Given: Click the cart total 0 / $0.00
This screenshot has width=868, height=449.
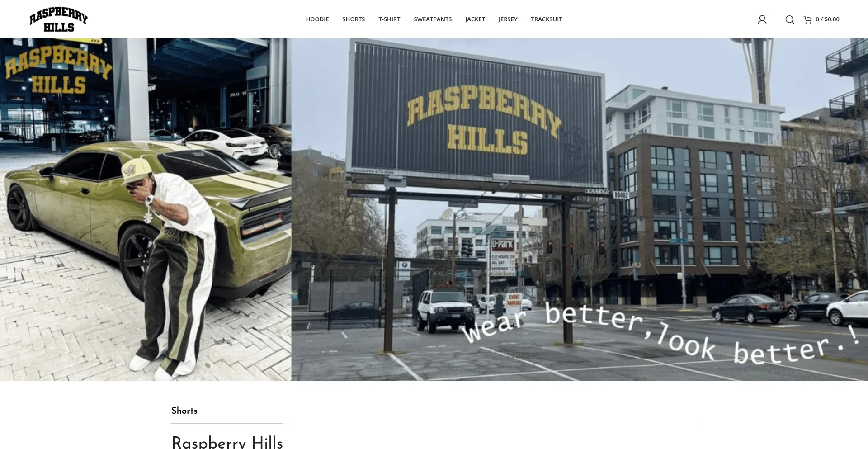Looking at the screenshot, I should (827, 19).
